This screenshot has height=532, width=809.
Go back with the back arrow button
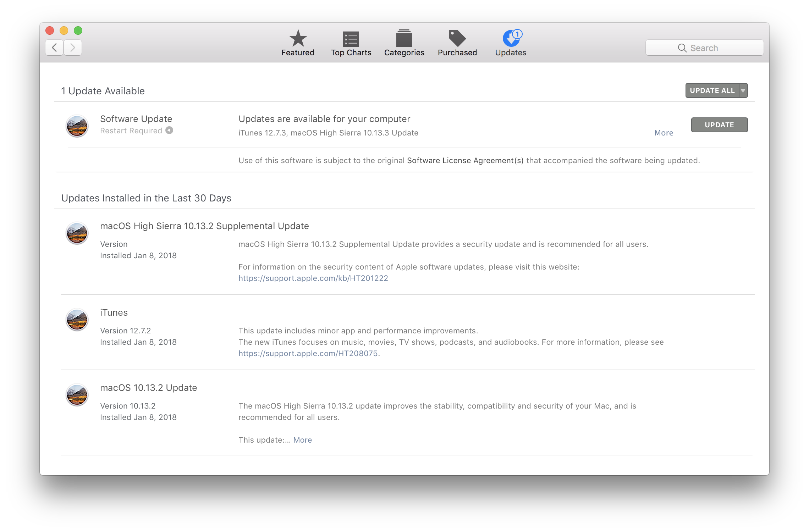point(55,48)
